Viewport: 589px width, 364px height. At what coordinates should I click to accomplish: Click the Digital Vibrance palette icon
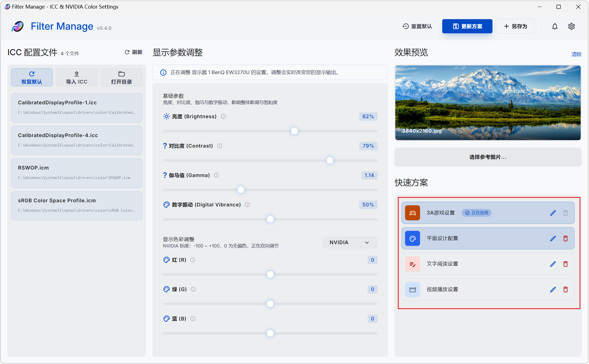click(x=166, y=205)
